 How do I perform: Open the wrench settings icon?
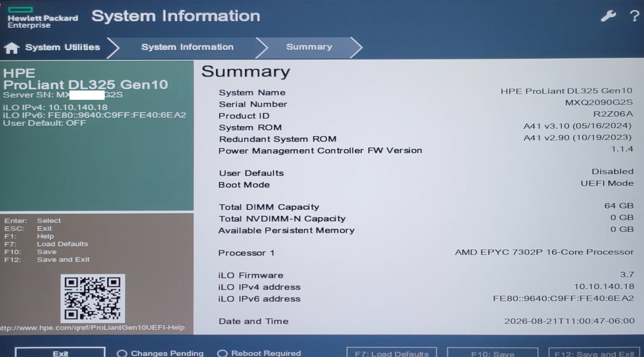click(608, 16)
